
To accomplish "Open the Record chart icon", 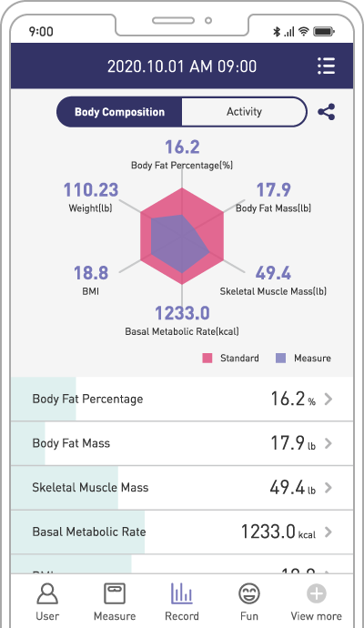I will pos(182,593).
